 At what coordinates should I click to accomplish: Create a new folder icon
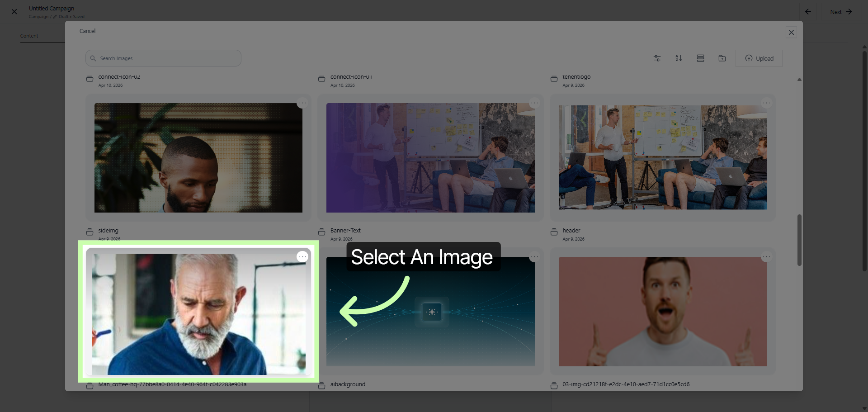[722, 58]
